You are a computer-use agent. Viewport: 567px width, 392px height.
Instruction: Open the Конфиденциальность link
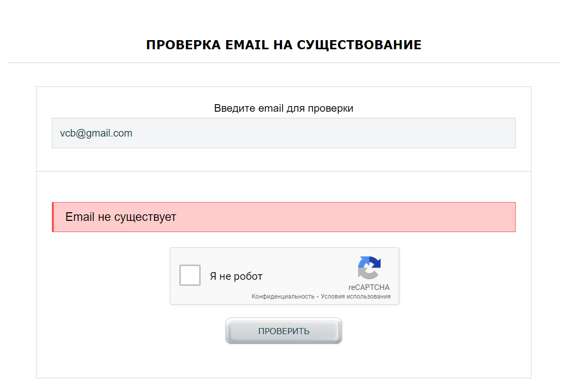[283, 296]
